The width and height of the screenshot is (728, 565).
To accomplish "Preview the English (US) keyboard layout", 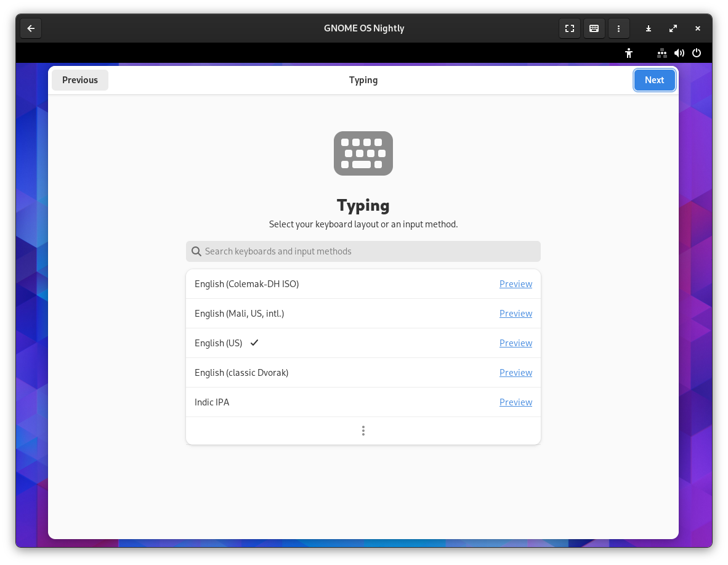I will click(516, 343).
